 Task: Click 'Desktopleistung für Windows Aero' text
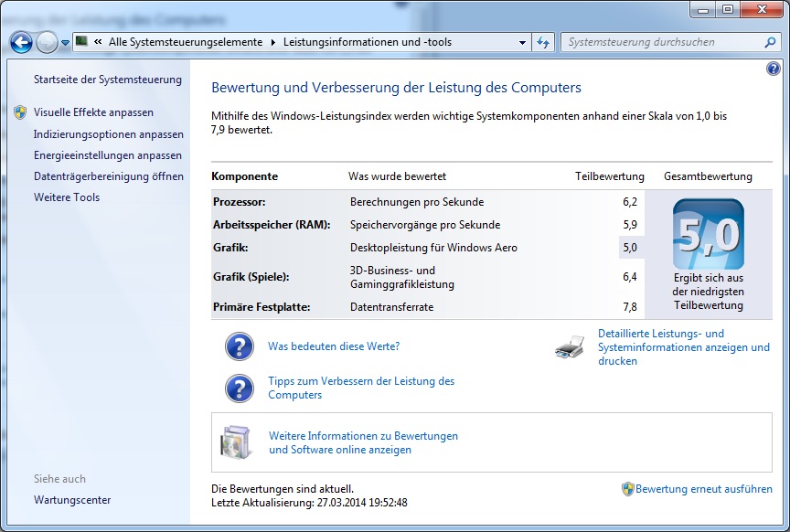point(433,248)
